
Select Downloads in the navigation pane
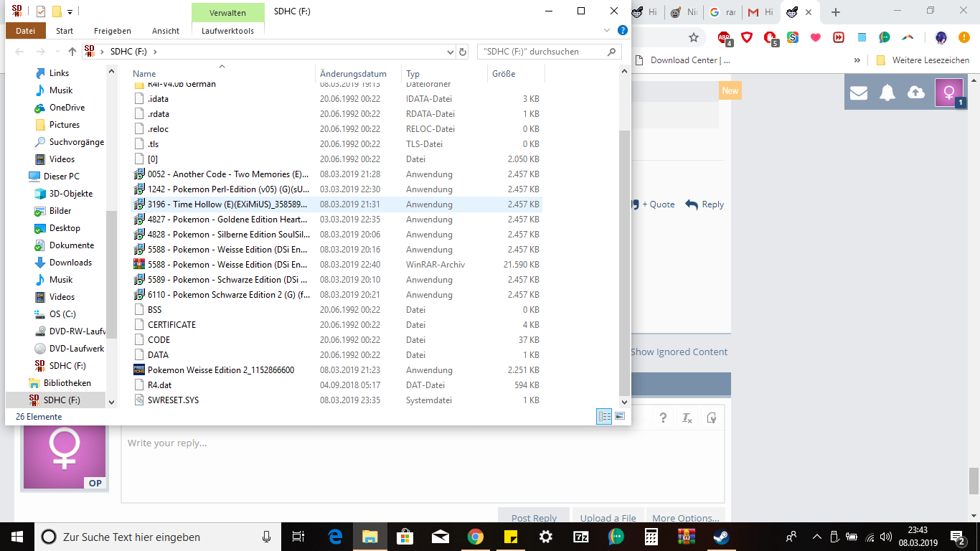click(x=70, y=263)
